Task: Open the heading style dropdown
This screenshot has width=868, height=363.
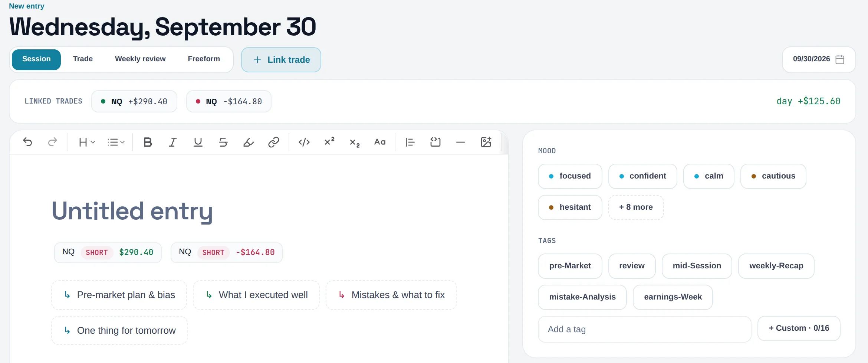Action: (87, 142)
